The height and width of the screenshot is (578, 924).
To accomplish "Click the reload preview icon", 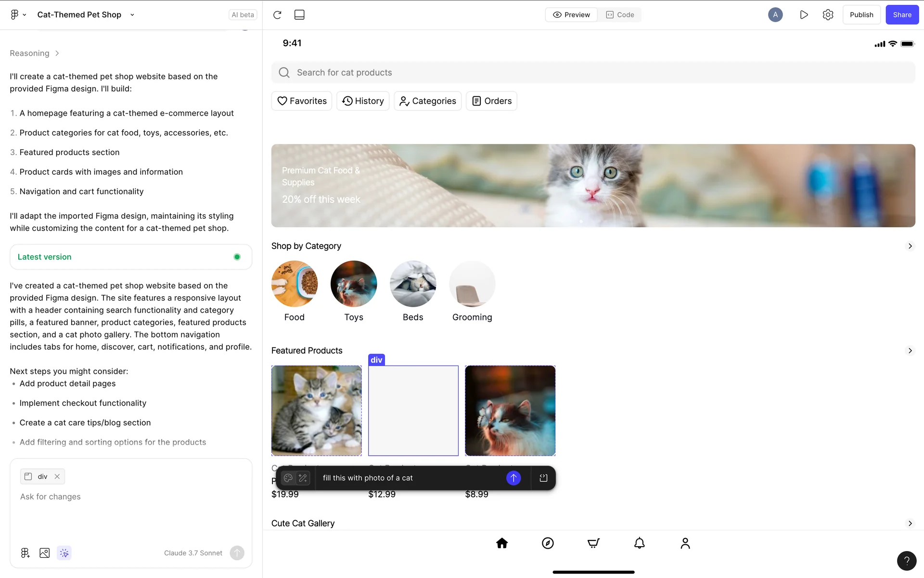I will (x=277, y=15).
